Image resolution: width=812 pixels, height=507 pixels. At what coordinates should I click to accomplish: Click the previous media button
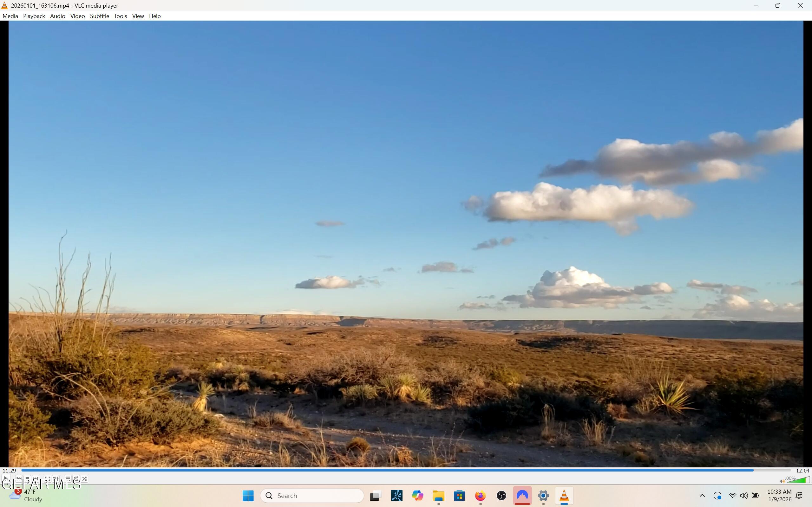(19, 479)
